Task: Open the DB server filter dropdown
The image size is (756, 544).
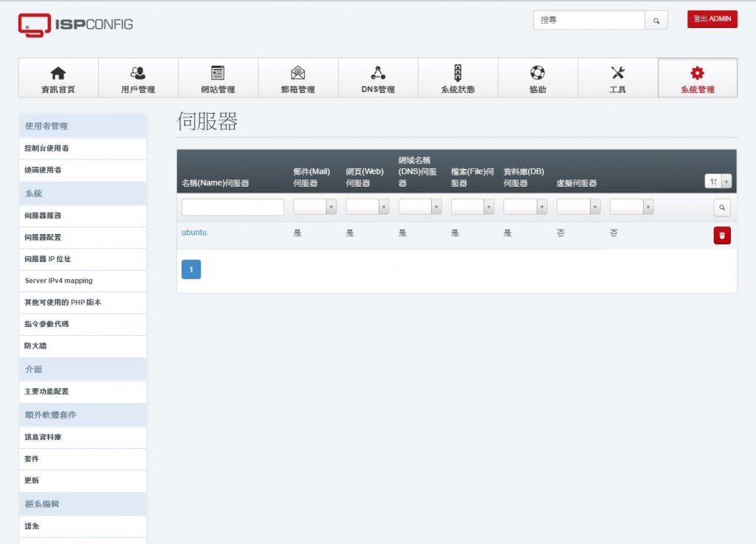Action: click(x=525, y=207)
